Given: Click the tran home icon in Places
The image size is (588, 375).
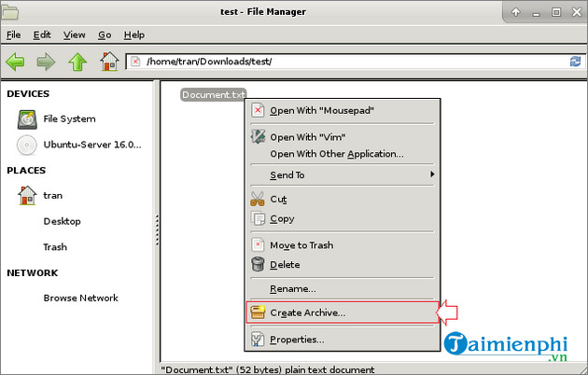Looking at the screenshot, I should (x=27, y=196).
